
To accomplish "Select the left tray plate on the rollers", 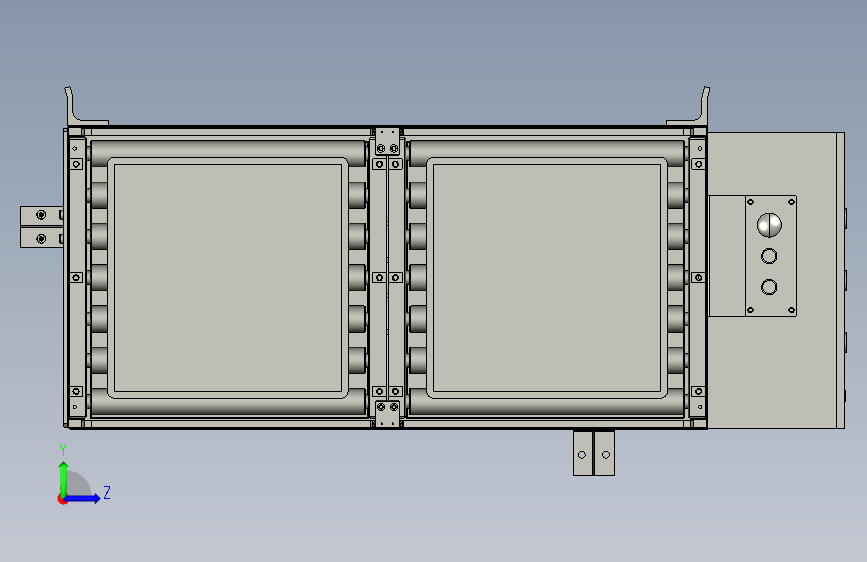I will (x=228, y=278).
